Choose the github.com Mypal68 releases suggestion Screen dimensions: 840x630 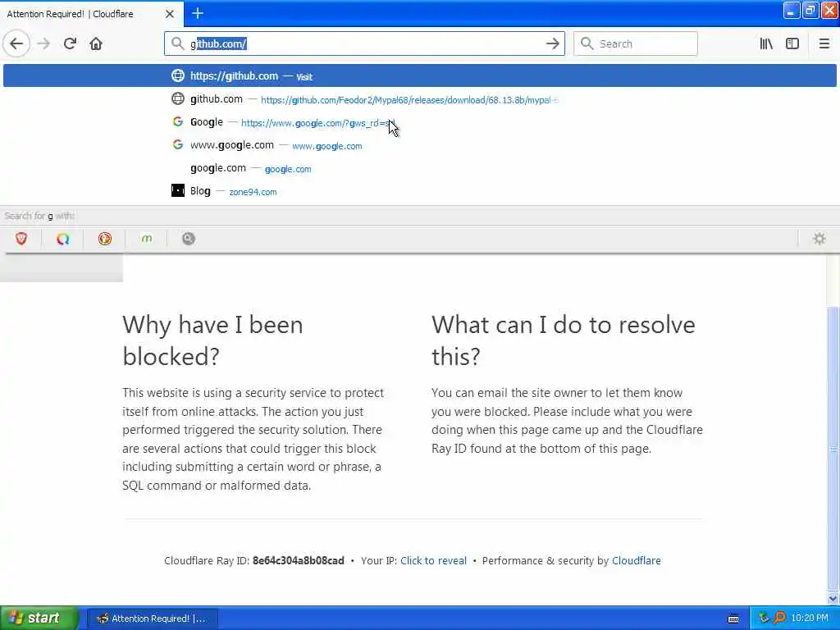tap(419, 99)
